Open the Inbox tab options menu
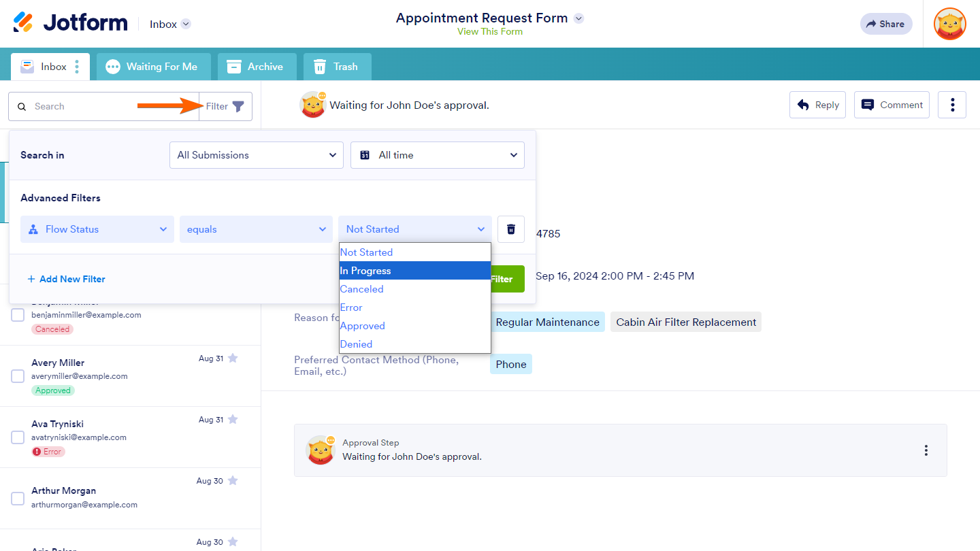980x551 pixels. [77, 67]
